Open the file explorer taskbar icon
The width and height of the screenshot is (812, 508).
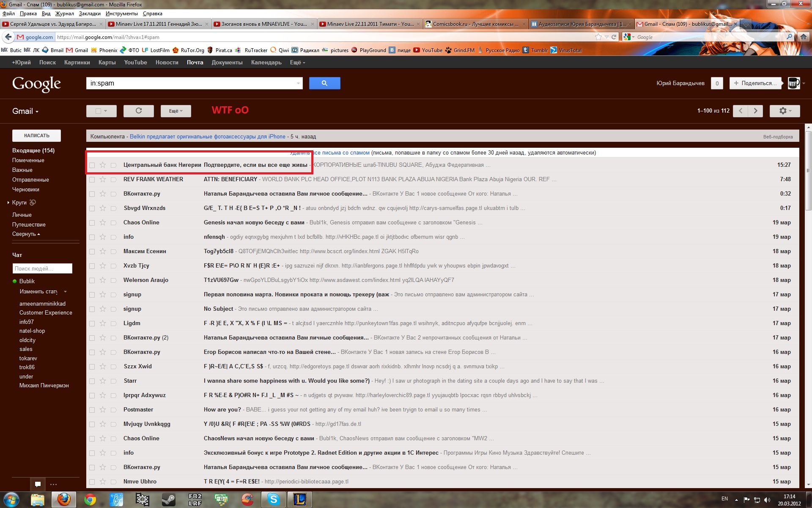click(38, 500)
